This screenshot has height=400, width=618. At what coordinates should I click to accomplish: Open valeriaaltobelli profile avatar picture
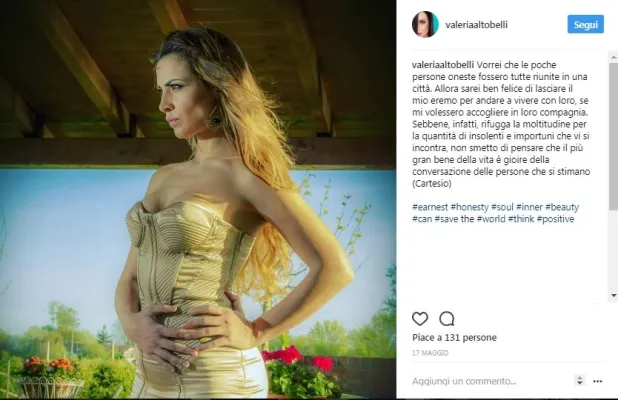click(425, 24)
